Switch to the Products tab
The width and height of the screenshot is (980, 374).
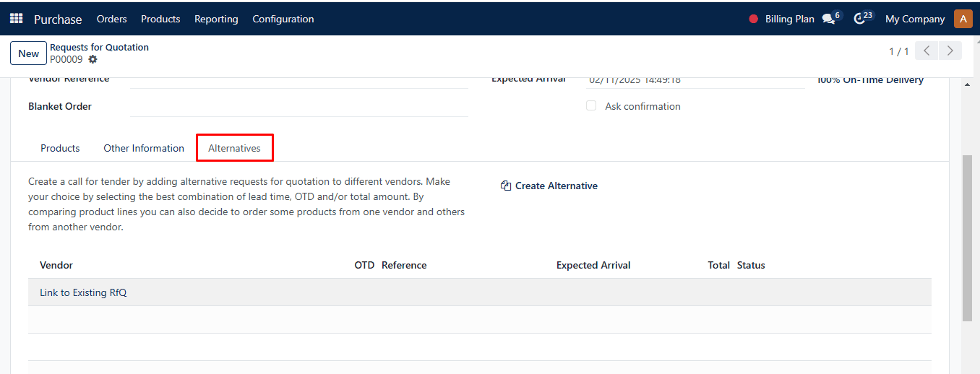60,148
